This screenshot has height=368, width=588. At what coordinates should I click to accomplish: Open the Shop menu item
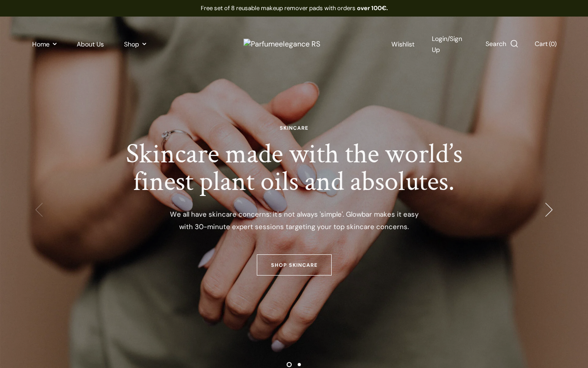(x=131, y=44)
